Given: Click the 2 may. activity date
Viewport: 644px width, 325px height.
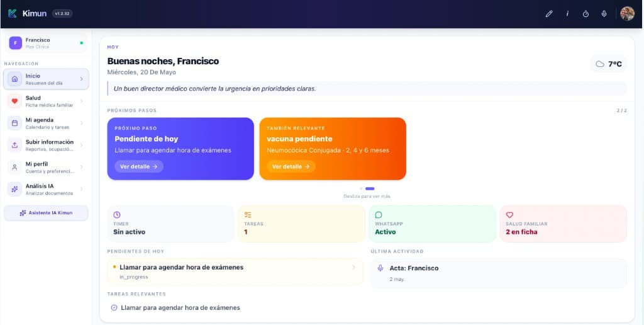Looking at the screenshot, I should pos(397,279).
